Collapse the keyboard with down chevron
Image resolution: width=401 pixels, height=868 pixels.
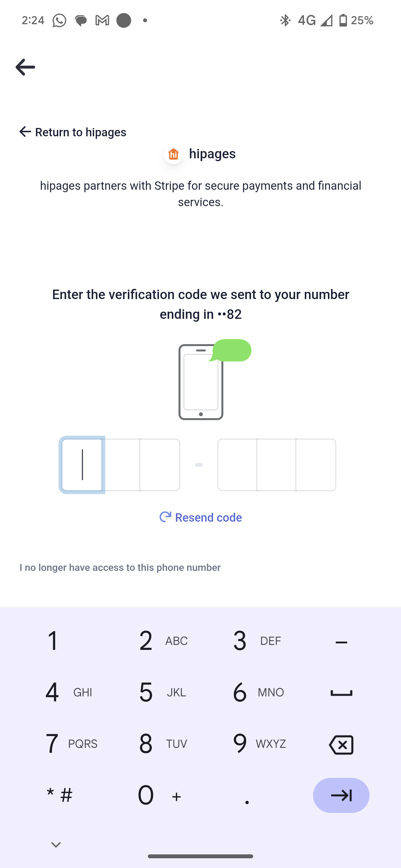pyautogui.click(x=56, y=844)
